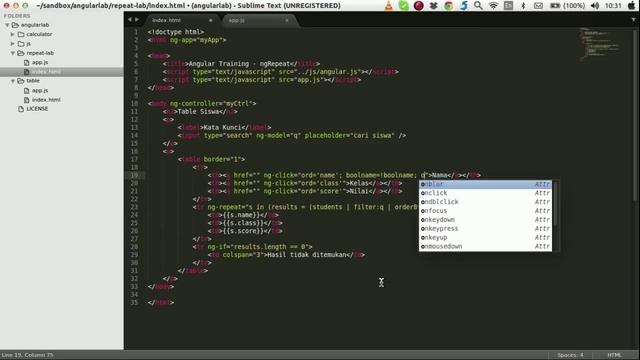This screenshot has width=640, height=360.
Task: Choose onmousedown from the autocomplete list
Action: (485, 247)
